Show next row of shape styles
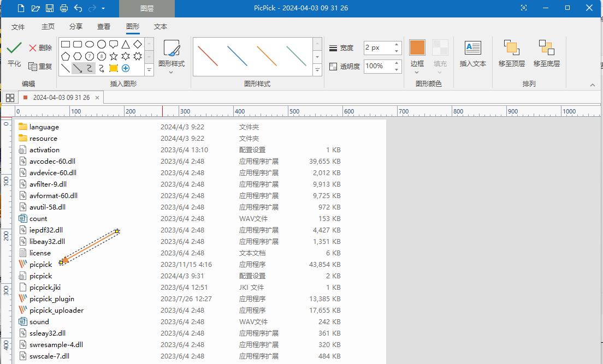 pos(317,57)
